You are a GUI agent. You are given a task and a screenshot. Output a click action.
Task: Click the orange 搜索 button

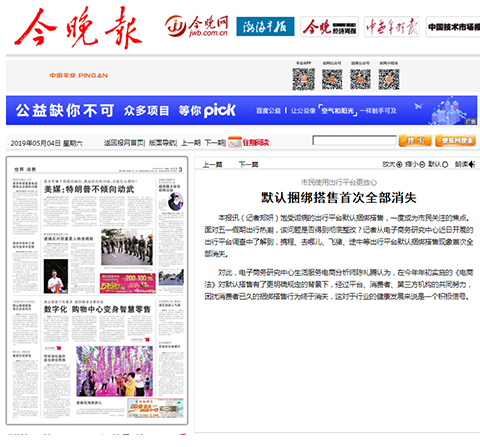415,141
